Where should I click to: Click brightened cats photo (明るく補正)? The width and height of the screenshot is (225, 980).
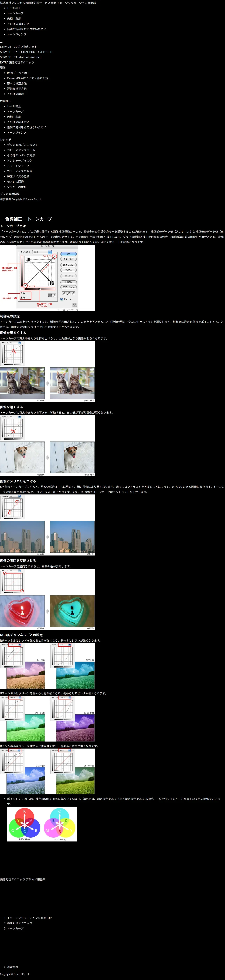click(x=72, y=383)
